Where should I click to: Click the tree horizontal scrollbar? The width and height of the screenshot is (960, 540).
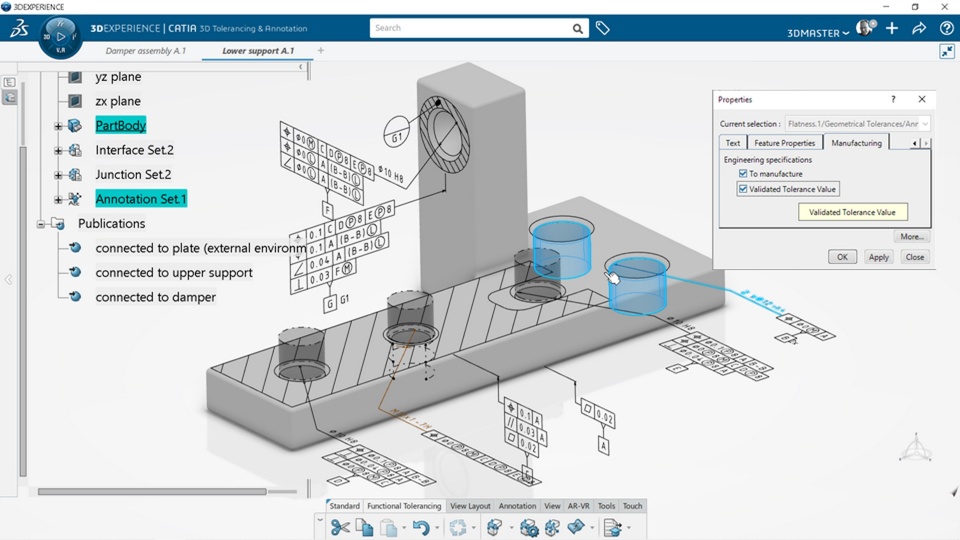[152, 491]
